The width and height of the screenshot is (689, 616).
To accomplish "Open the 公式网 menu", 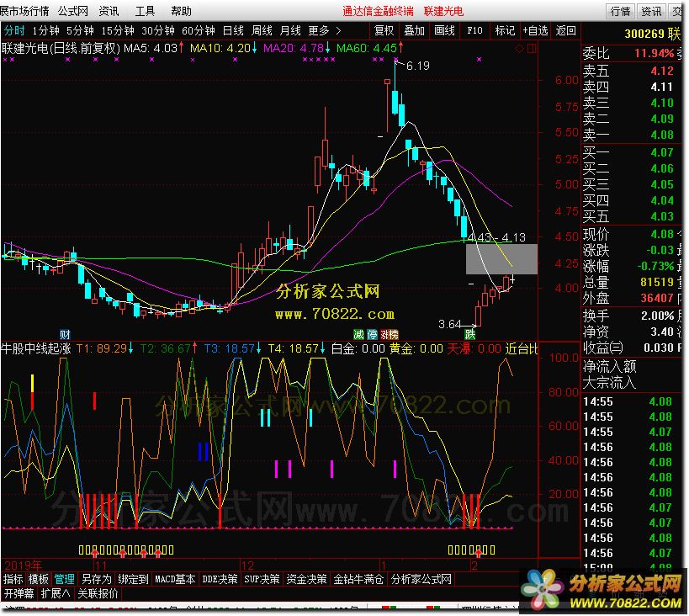I will point(73,11).
